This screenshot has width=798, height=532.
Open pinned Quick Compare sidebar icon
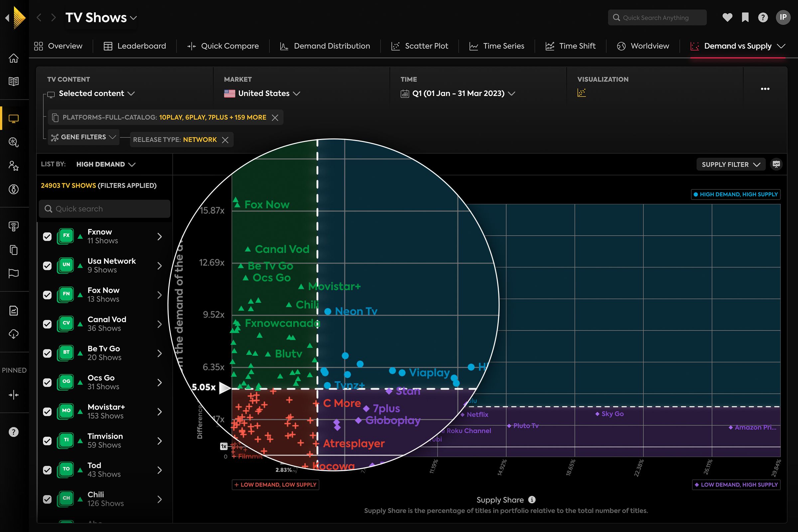(14, 395)
